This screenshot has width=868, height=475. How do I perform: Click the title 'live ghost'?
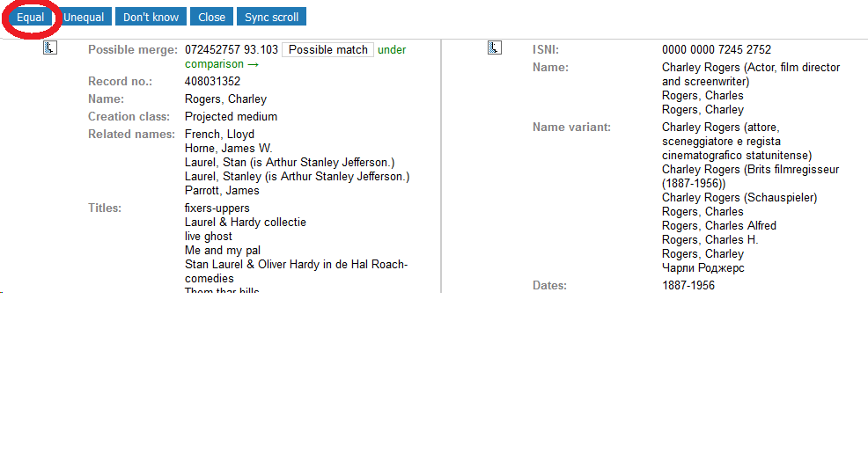(209, 237)
